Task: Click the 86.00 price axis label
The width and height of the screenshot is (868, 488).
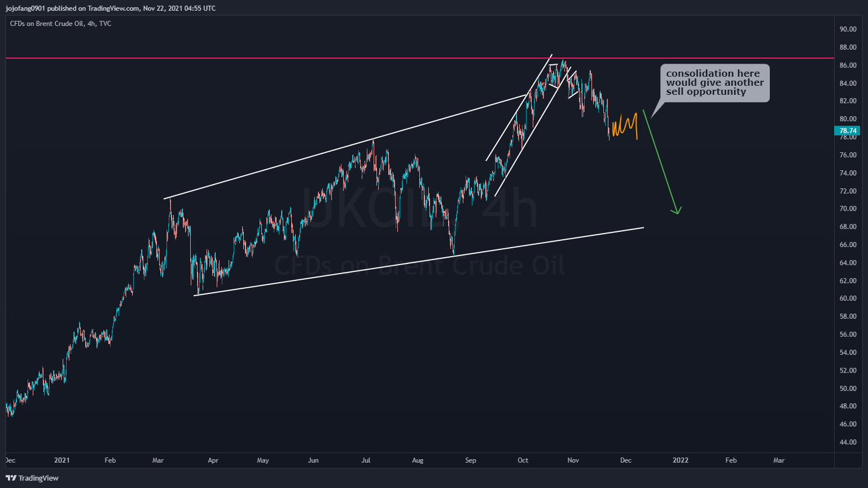Action: (848, 65)
